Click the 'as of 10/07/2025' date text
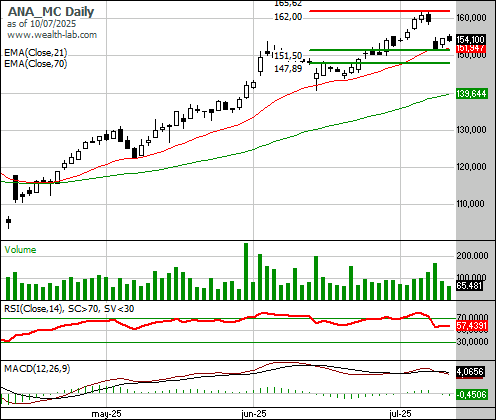The width and height of the screenshot is (496, 420). 41,24
